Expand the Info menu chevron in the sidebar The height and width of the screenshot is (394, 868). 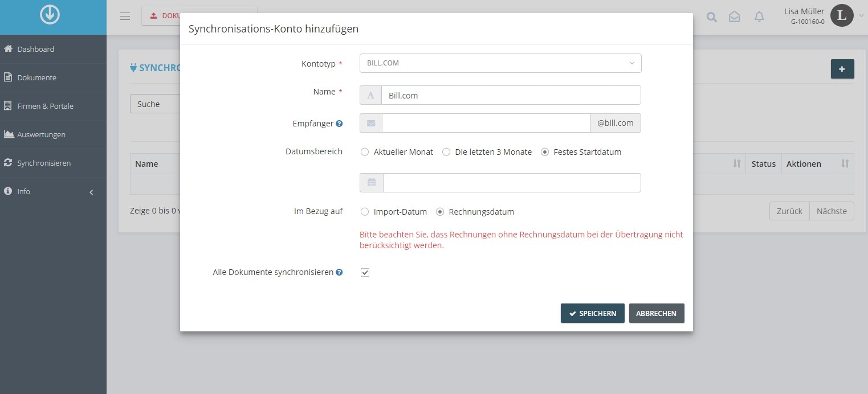[x=91, y=192]
